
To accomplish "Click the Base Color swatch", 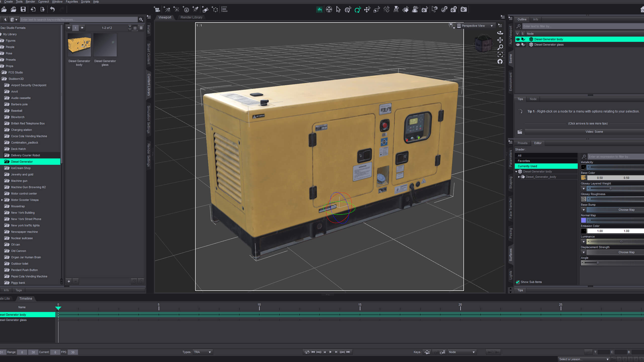I will coord(583,178).
